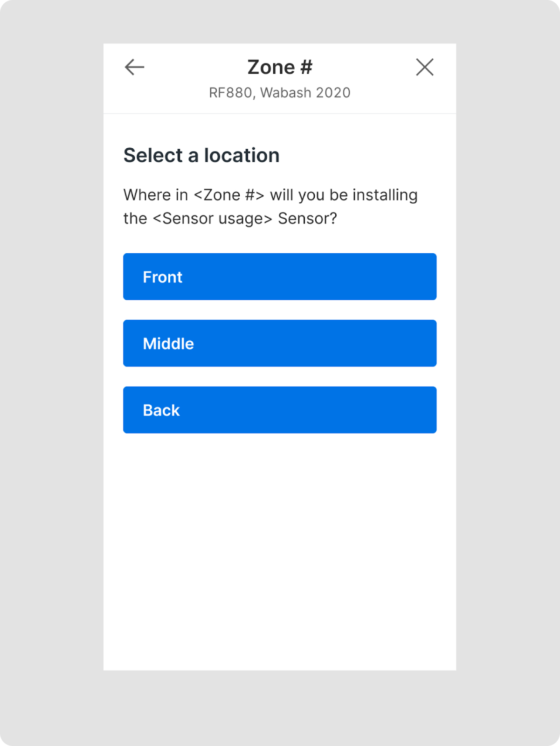
Task: Click the word "Front" inside its button
Action: 162,277
